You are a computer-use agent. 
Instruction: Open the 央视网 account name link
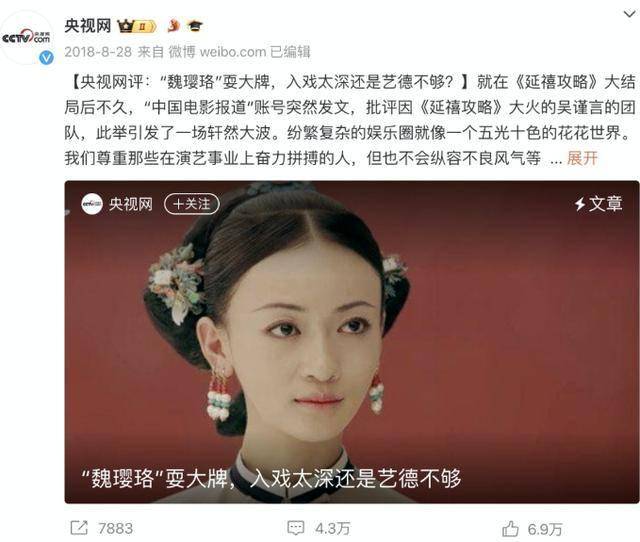tap(88, 26)
